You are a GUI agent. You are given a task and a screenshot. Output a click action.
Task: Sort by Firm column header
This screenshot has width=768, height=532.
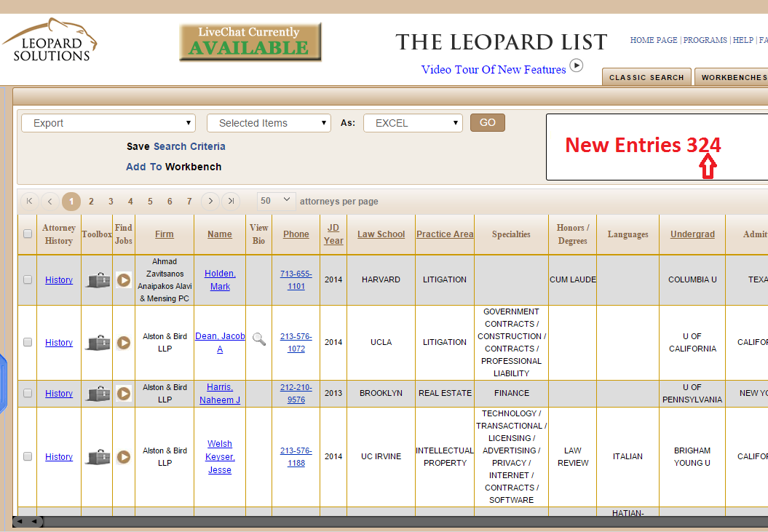tap(164, 234)
